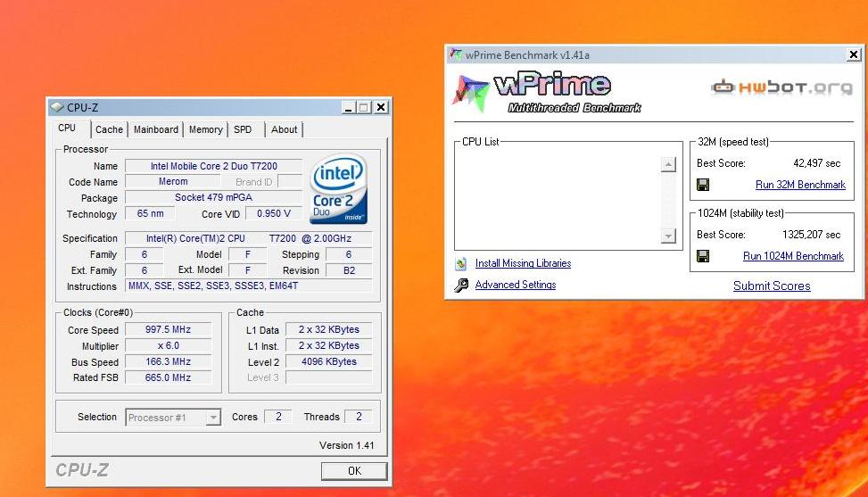868x497 pixels.
Task: Open the Cache tab in CPU-Z
Action: (x=109, y=129)
